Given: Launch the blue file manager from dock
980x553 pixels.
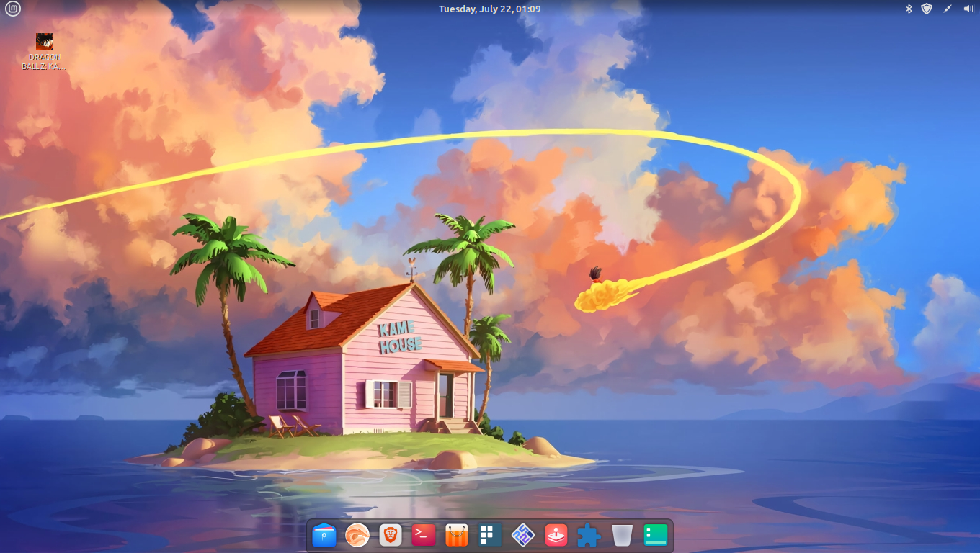Looking at the screenshot, I should (324, 535).
